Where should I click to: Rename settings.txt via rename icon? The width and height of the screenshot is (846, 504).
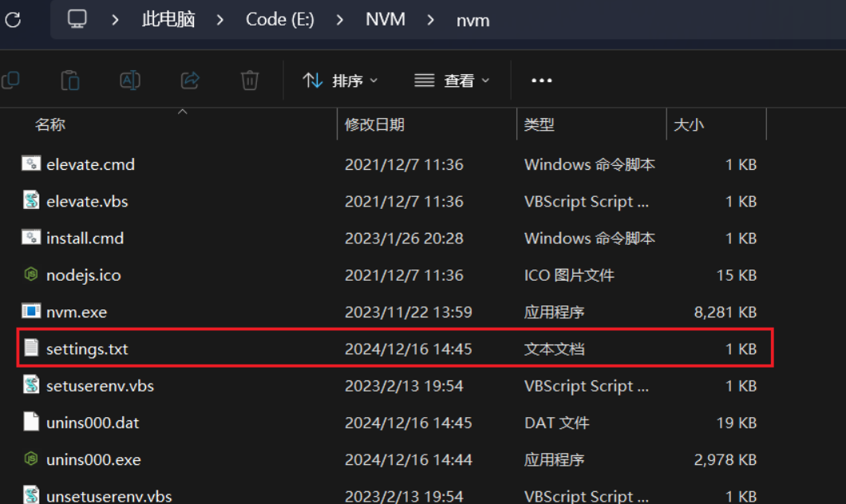click(130, 80)
